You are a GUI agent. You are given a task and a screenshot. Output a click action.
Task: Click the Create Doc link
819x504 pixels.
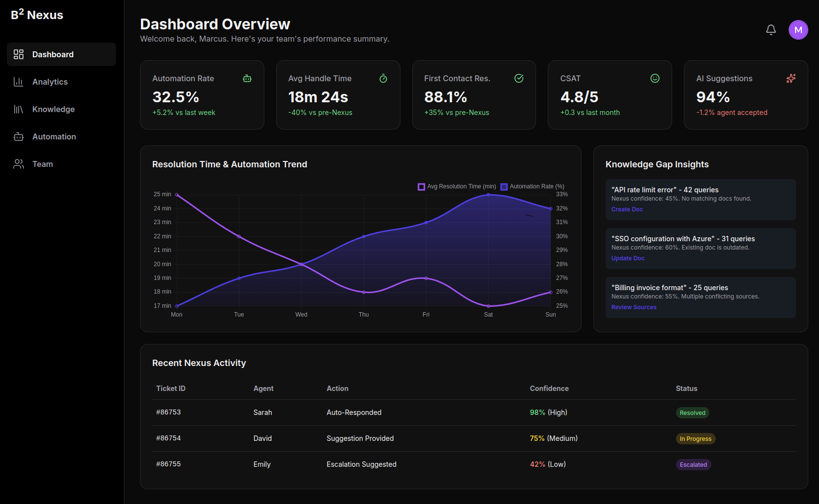click(x=627, y=209)
